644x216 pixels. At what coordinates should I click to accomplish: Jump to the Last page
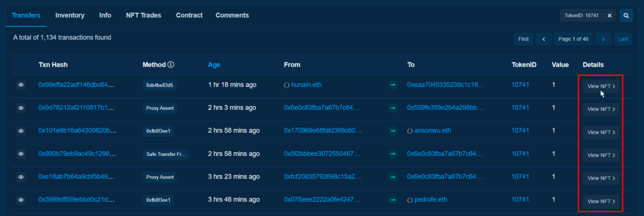click(x=623, y=39)
